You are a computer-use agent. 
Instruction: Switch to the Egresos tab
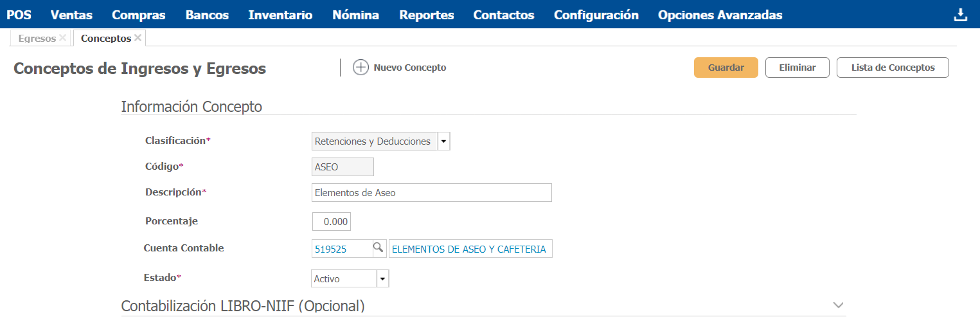pos(37,39)
